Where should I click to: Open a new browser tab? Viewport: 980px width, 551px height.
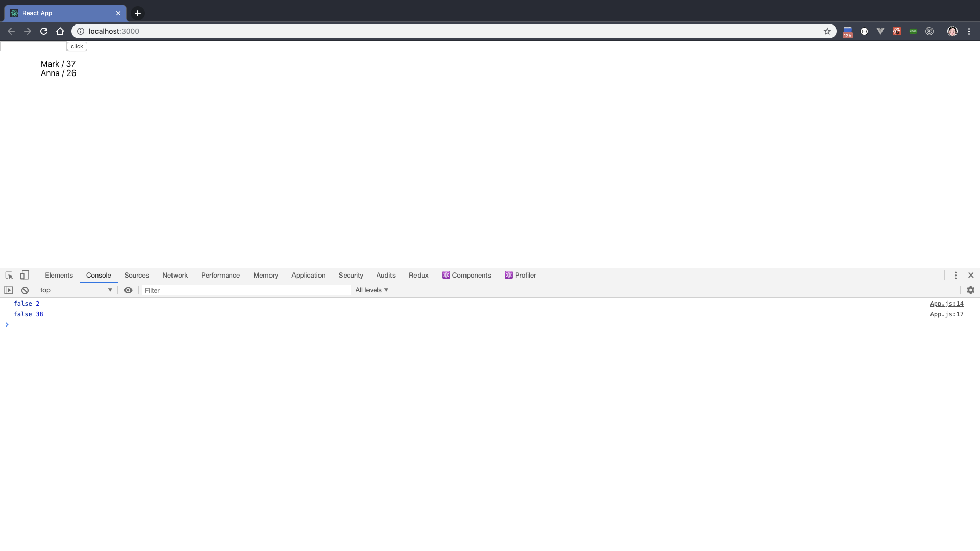point(138,13)
